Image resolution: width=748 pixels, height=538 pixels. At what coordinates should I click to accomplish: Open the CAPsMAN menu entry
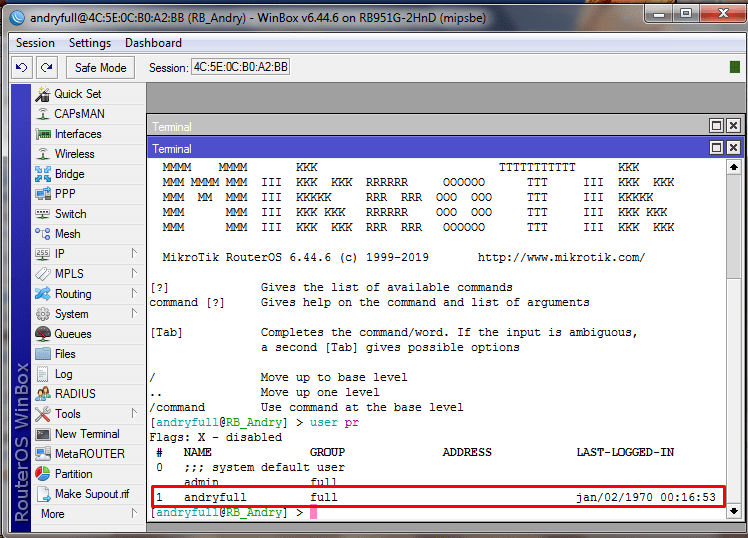pyautogui.click(x=79, y=114)
